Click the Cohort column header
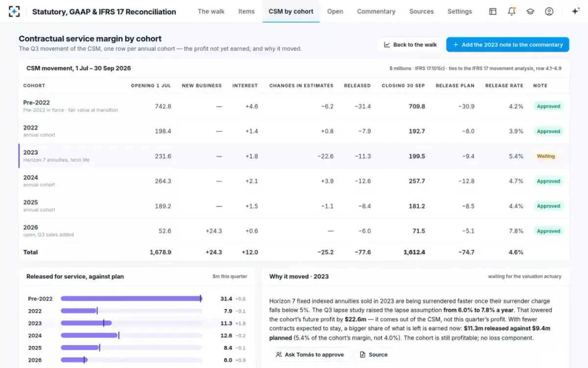The image size is (588, 368). [x=34, y=85]
